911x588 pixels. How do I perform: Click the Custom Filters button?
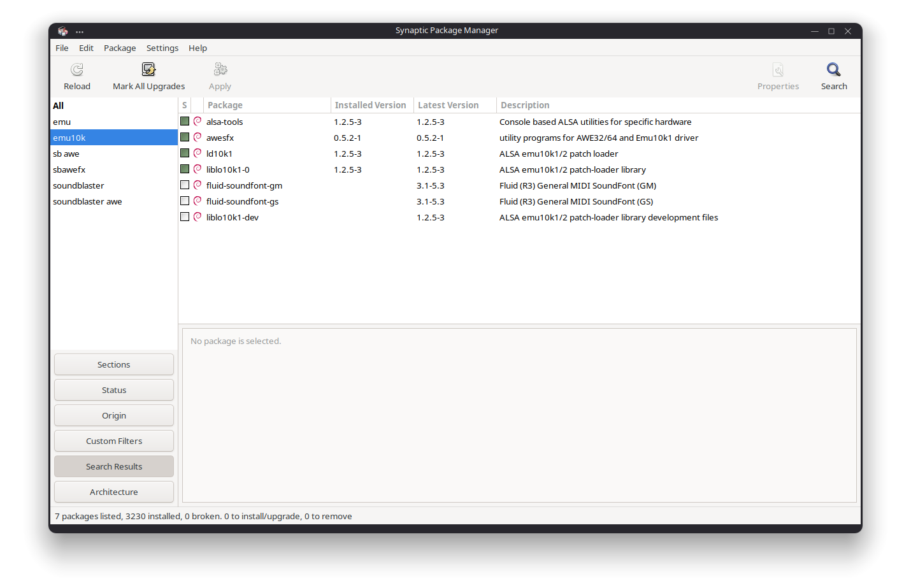(114, 441)
